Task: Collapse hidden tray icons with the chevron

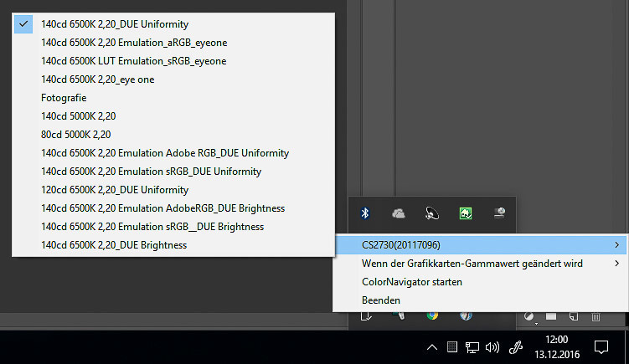Action: (432, 347)
